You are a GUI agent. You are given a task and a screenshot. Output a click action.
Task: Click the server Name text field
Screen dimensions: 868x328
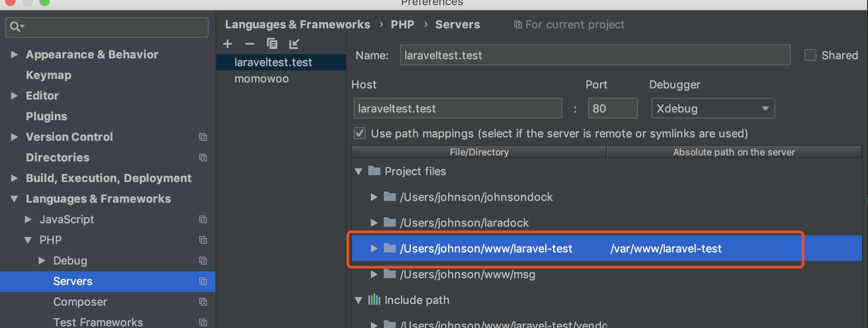coord(595,55)
